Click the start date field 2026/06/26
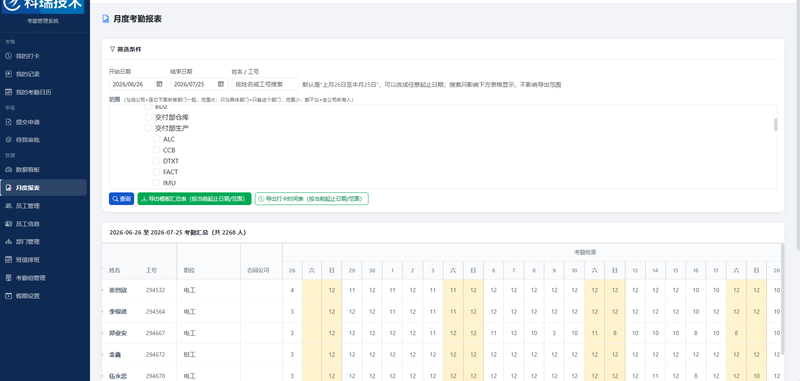This screenshot has width=800, height=381. pyautogui.click(x=137, y=84)
